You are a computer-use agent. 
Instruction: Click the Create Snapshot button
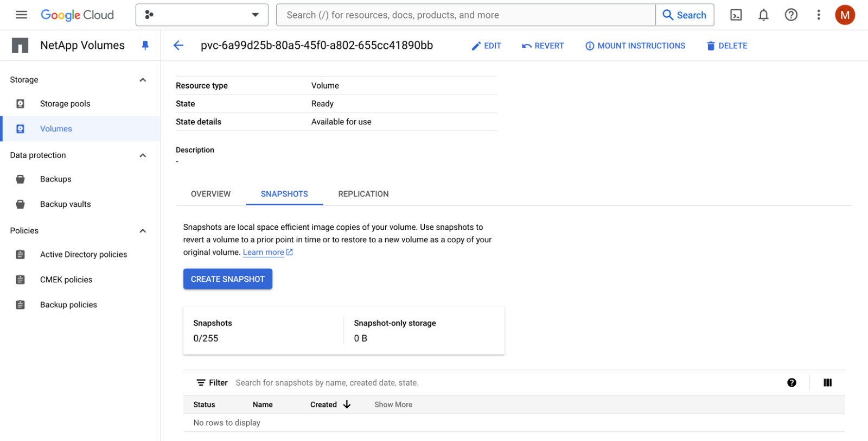(228, 279)
